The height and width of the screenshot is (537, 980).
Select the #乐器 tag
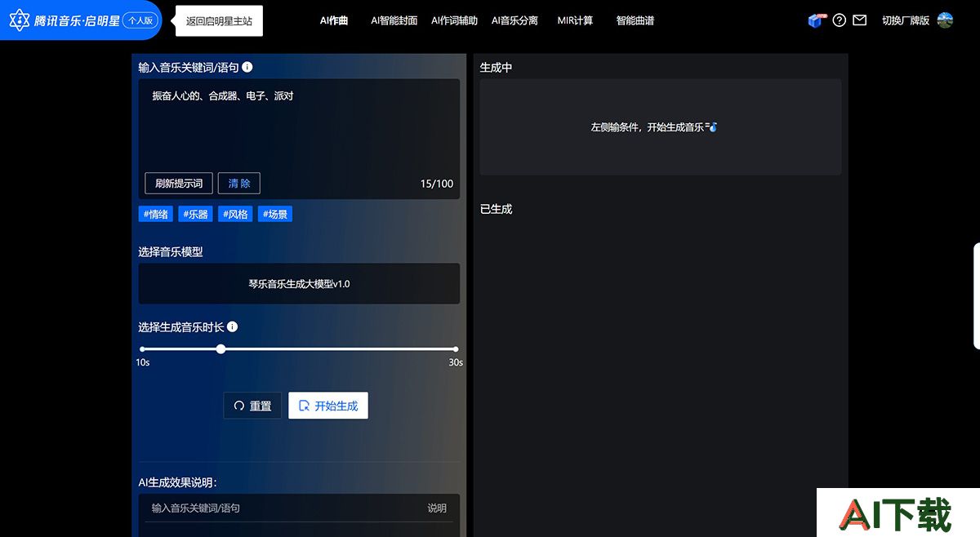195,214
